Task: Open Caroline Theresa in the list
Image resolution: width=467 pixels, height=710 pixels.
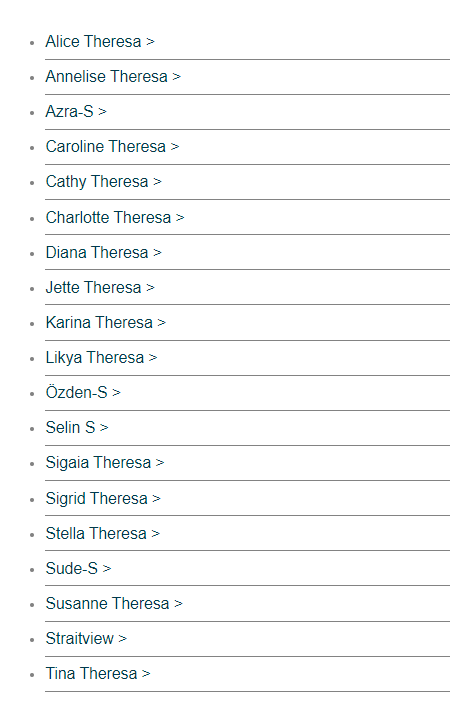Action: [112, 147]
